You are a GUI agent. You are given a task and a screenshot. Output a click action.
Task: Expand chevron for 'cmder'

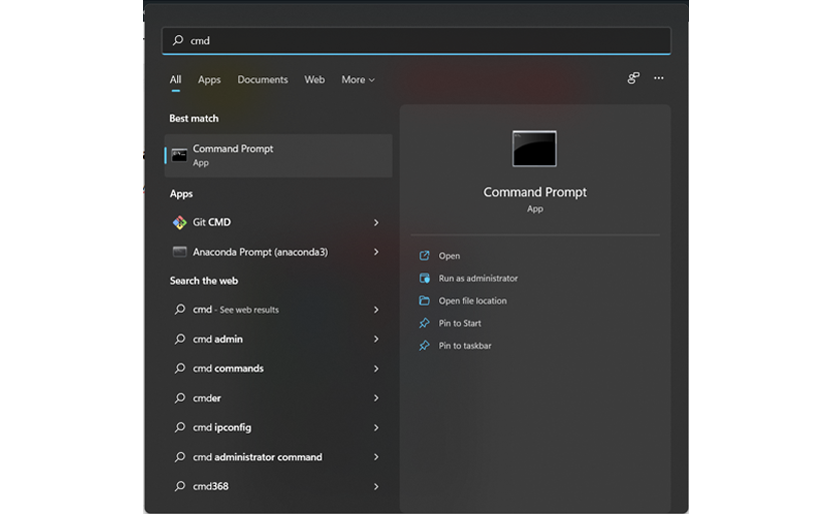(376, 398)
